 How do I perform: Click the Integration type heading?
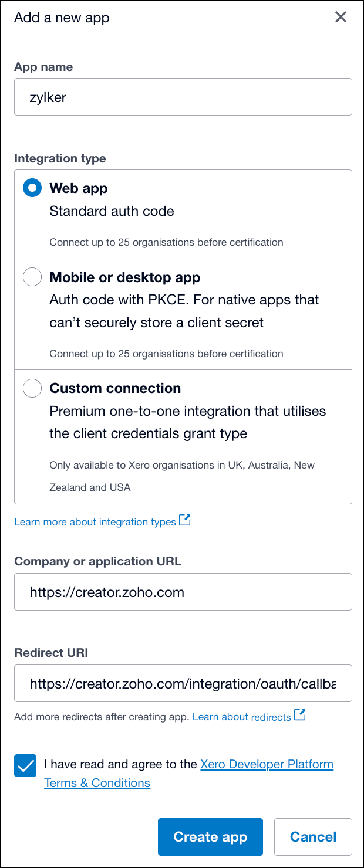click(x=60, y=158)
